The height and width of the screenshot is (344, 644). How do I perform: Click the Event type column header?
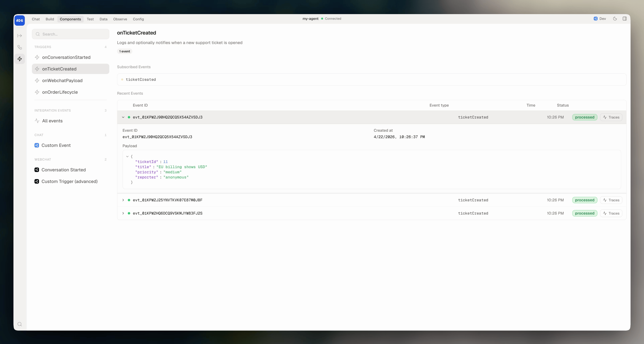(x=439, y=105)
